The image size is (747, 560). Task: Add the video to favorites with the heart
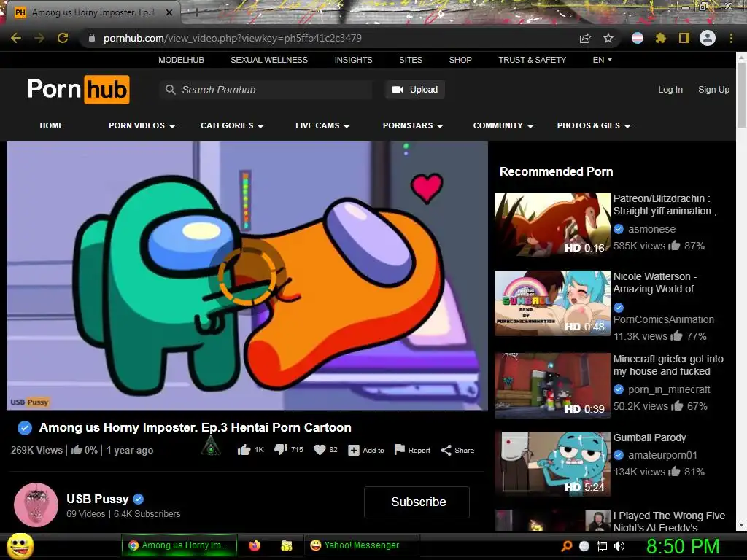(x=320, y=450)
